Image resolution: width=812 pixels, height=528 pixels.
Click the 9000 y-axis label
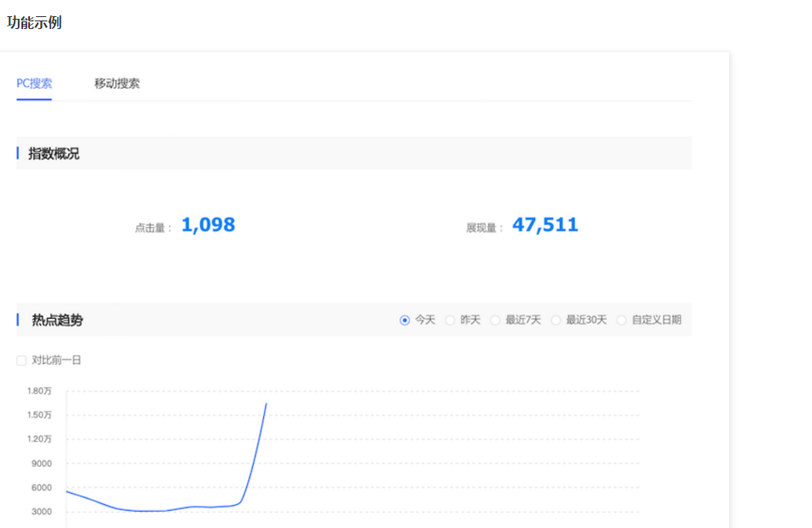pyautogui.click(x=42, y=464)
